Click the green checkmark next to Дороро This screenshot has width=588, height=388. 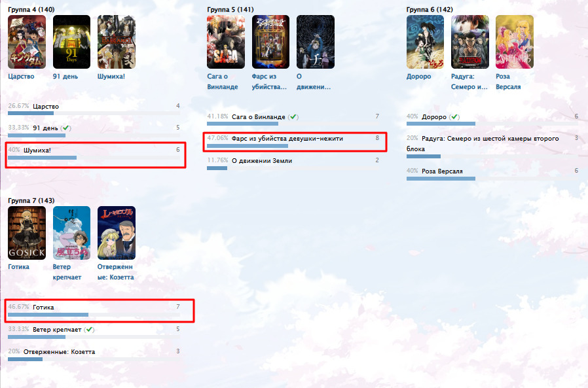[454, 117]
